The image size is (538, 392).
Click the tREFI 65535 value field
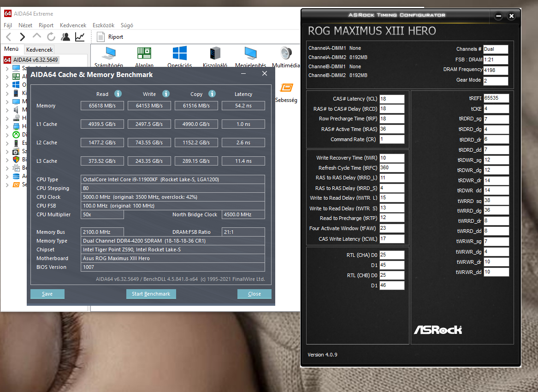496,98
